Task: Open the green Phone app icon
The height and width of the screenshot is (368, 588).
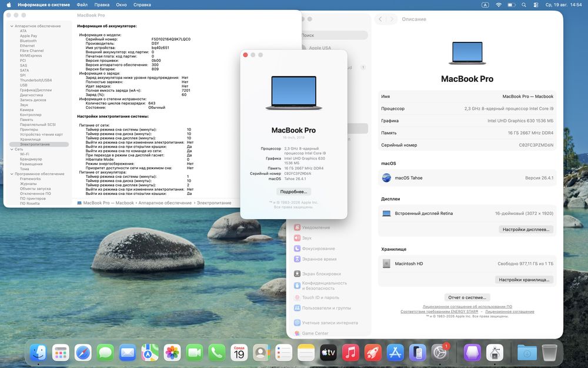Action: 217,353
